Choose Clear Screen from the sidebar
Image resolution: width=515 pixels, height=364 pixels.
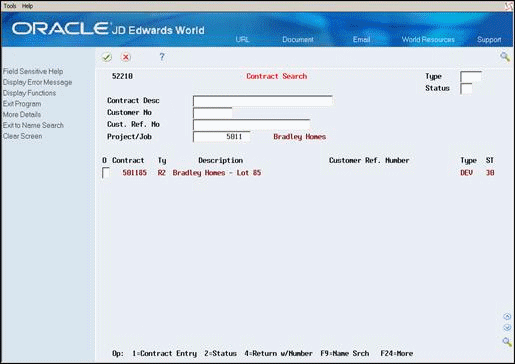22,136
